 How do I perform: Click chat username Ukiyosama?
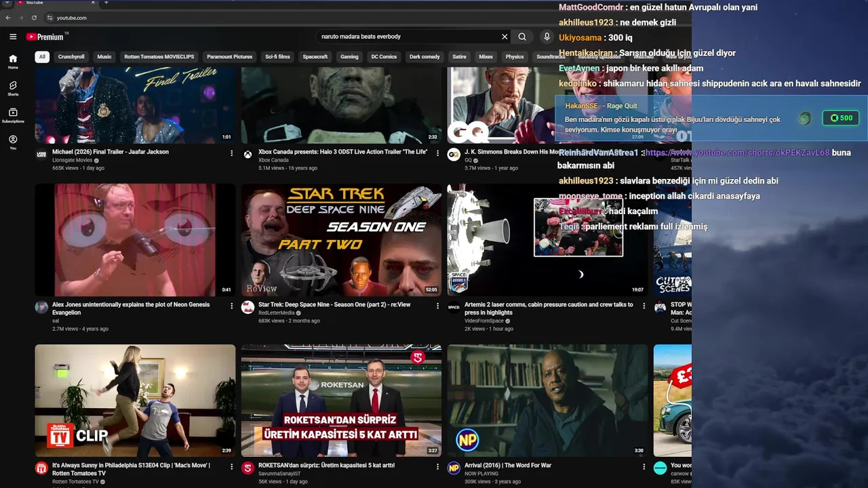(x=580, y=38)
